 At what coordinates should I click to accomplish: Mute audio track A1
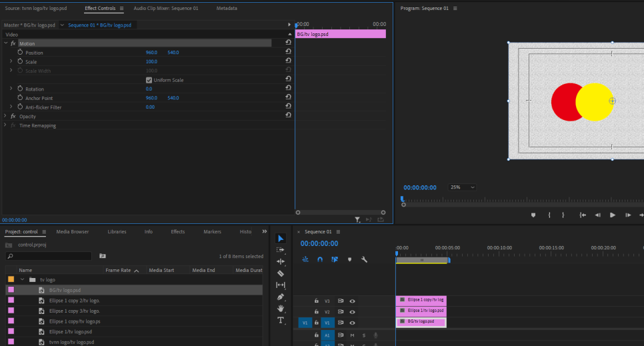(353, 335)
